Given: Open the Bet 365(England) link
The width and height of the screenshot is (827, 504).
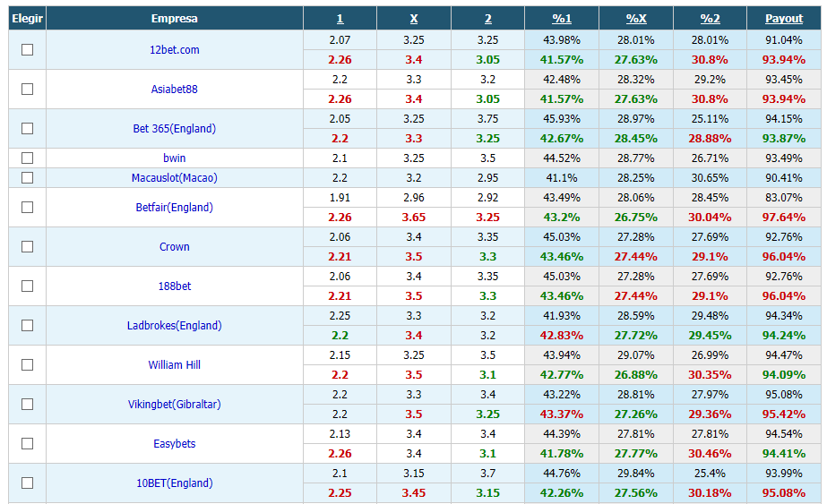Looking at the screenshot, I should pos(175,129).
